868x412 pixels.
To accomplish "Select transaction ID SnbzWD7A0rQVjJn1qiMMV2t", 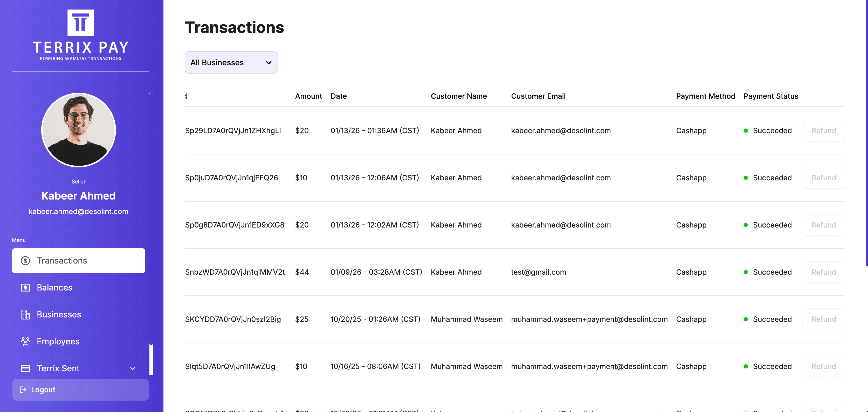I will (235, 272).
